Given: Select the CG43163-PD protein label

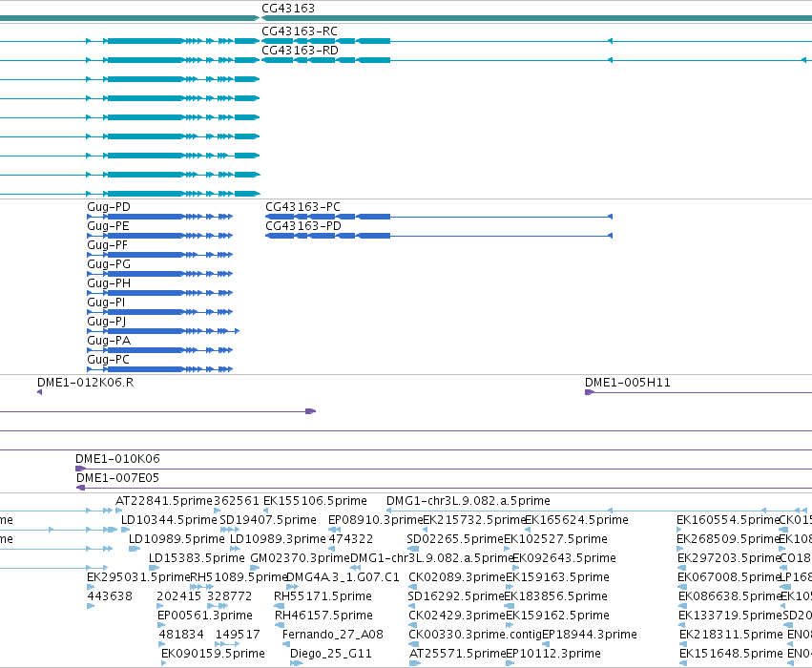Looking at the screenshot, I should [x=303, y=226].
